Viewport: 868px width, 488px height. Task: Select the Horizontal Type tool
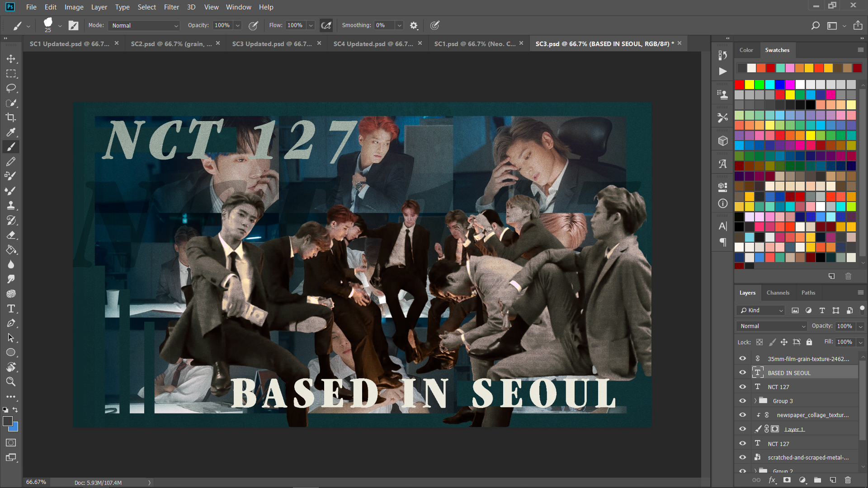[11, 309]
